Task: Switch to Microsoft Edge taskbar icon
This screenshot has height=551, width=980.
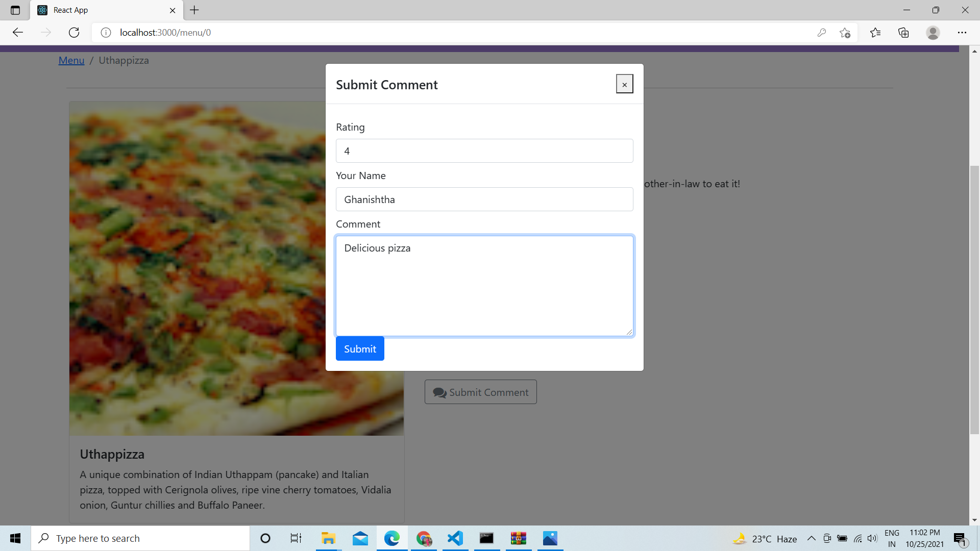Action: [x=392, y=538]
